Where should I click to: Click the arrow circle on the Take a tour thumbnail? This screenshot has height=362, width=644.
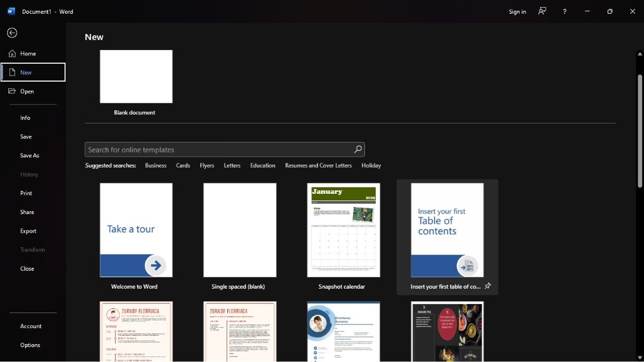coord(155,265)
